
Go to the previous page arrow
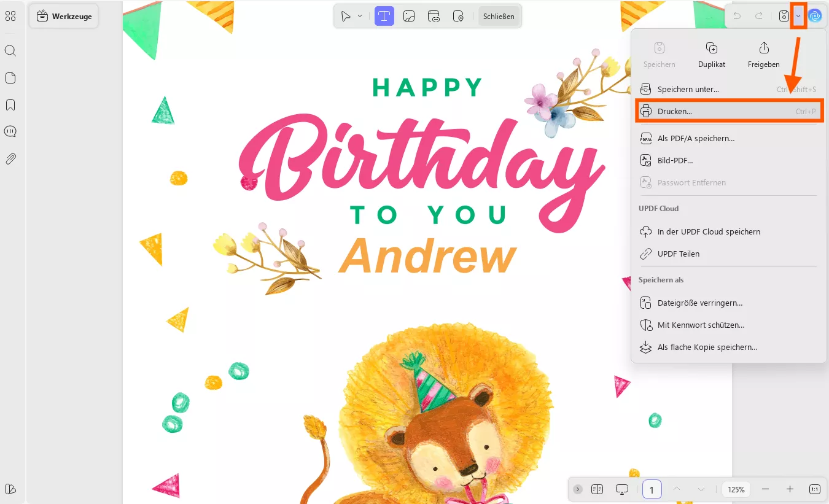tap(677, 489)
